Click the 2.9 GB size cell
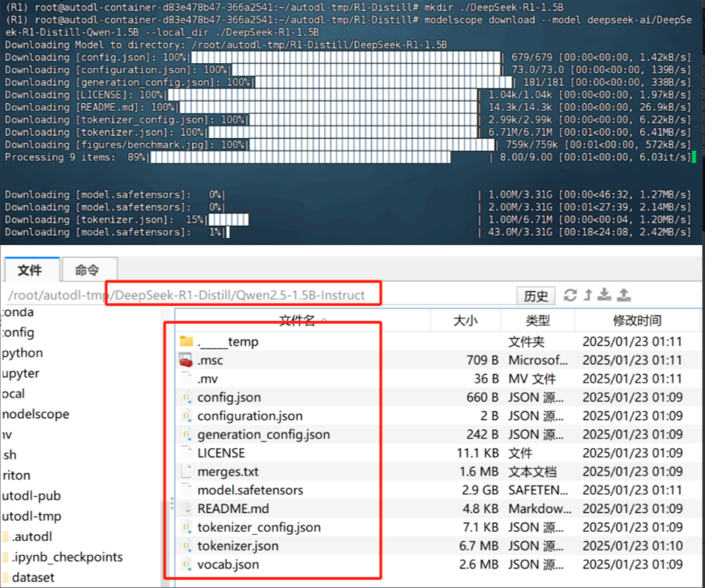The image size is (705, 588). click(x=480, y=490)
